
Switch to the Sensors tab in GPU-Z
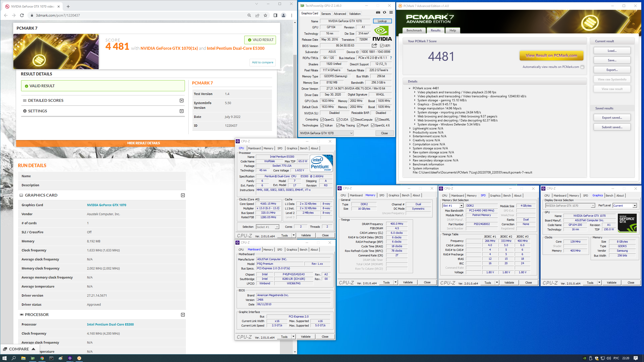coord(326,14)
